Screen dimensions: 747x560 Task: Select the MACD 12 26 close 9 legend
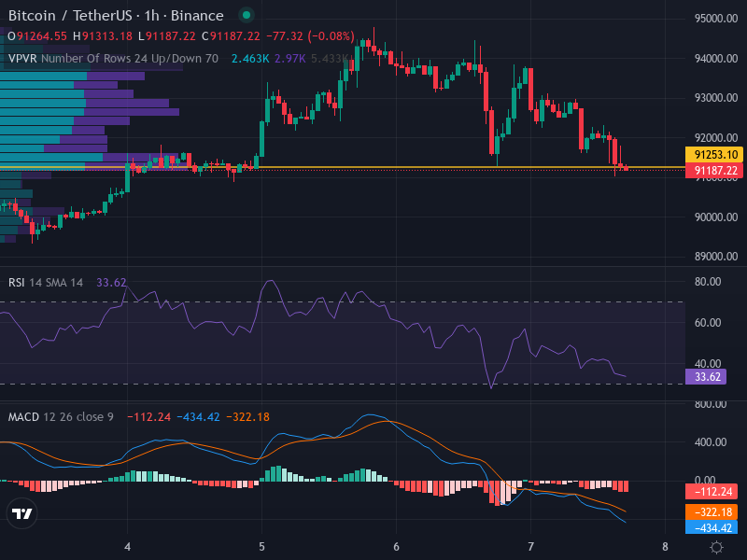click(x=61, y=416)
